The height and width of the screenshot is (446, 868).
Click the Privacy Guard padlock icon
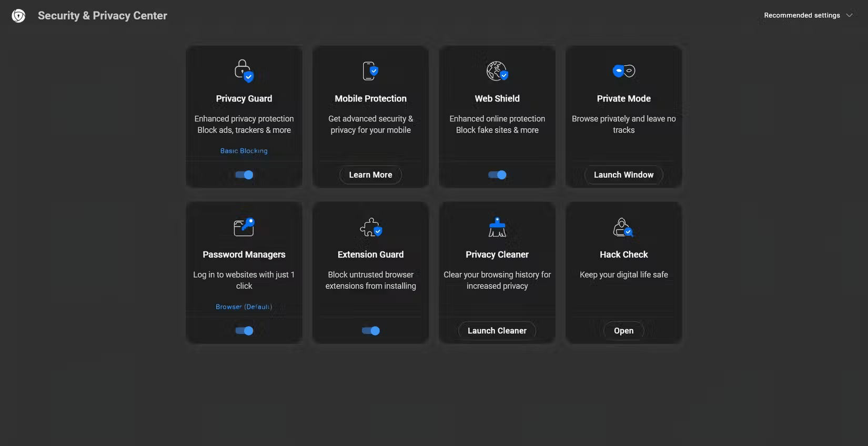pyautogui.click(x=244, y=70)
